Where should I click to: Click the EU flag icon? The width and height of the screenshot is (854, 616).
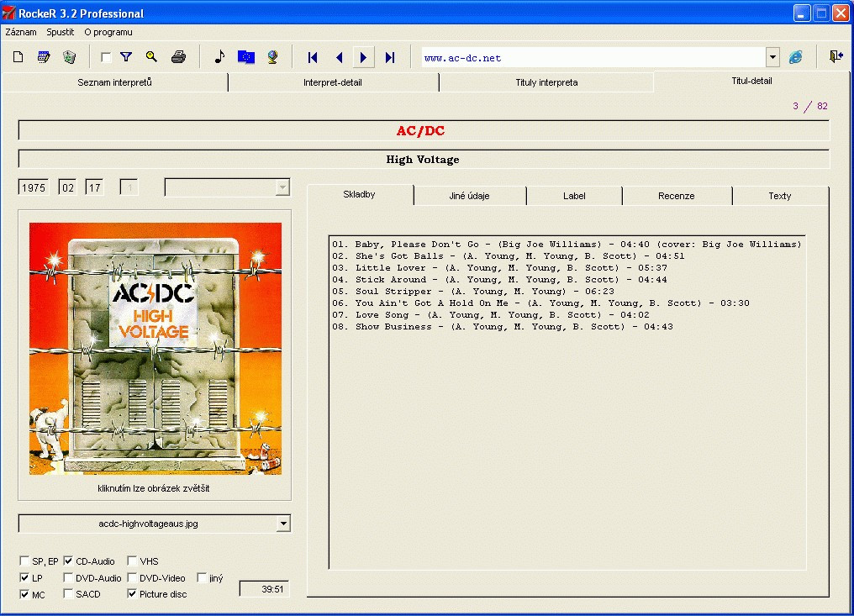point(246,56)
